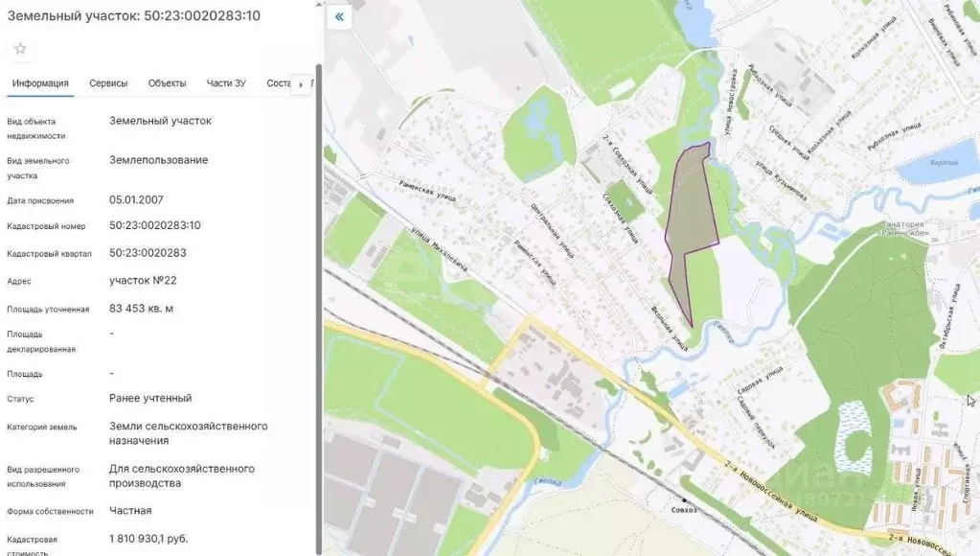
Task: Open the Объекты tab
Action: pyautogui.click(x=167, y=83)
